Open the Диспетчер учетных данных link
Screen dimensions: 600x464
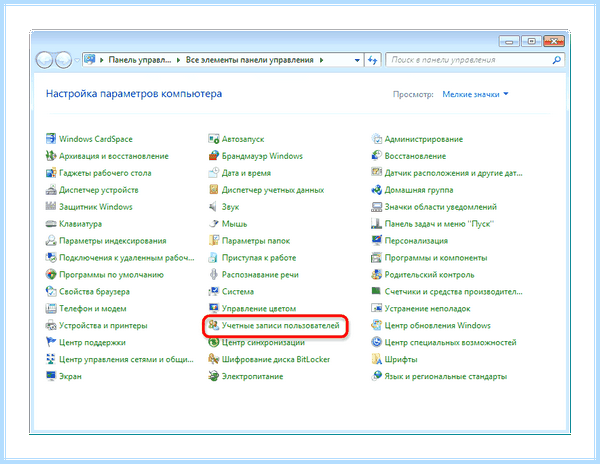tap(273, 190)
